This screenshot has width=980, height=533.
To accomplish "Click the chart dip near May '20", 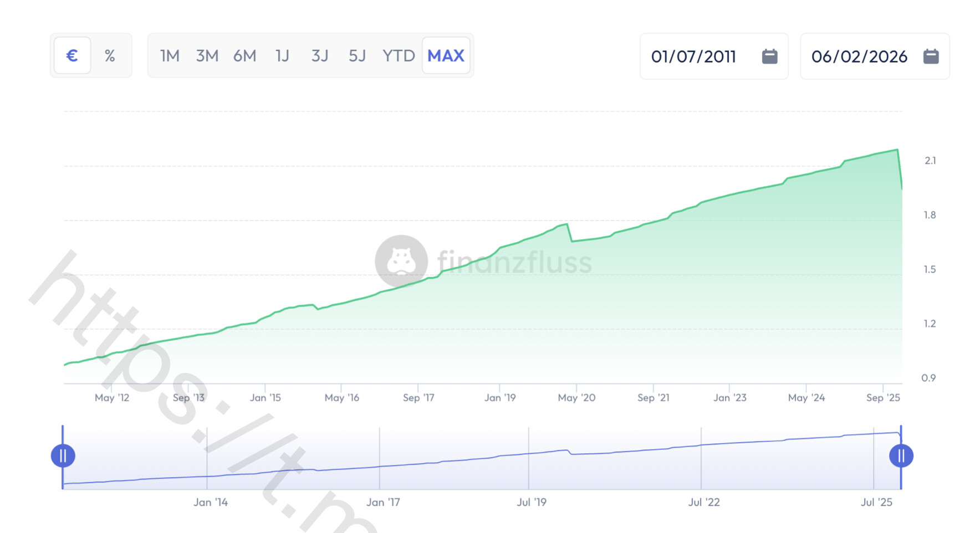I will (x=572, y=241).
